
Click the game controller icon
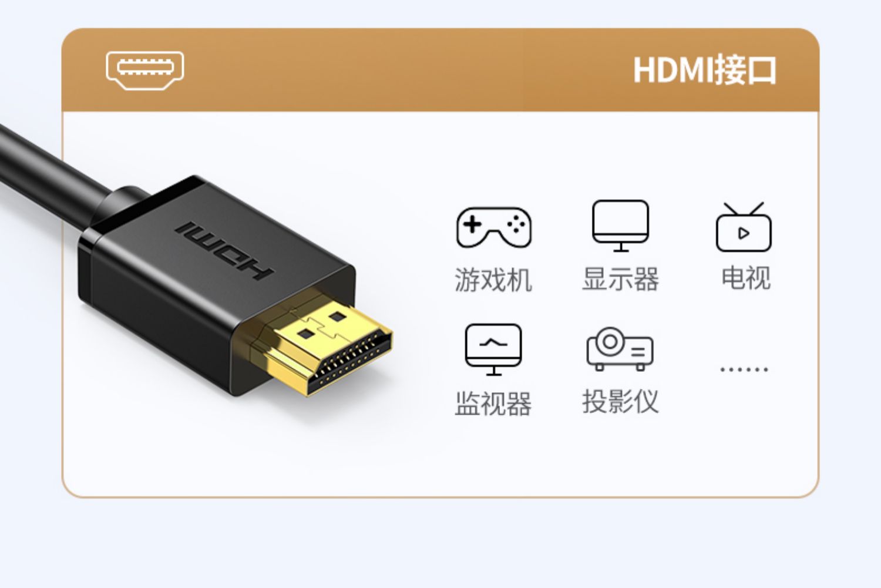click(x=494, y=227)
